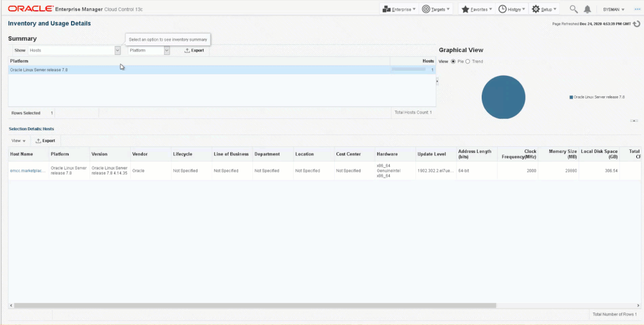Expand the View menu in Selection Details
The height and width of the screenshot is (325, 644).
coord(19,141)
